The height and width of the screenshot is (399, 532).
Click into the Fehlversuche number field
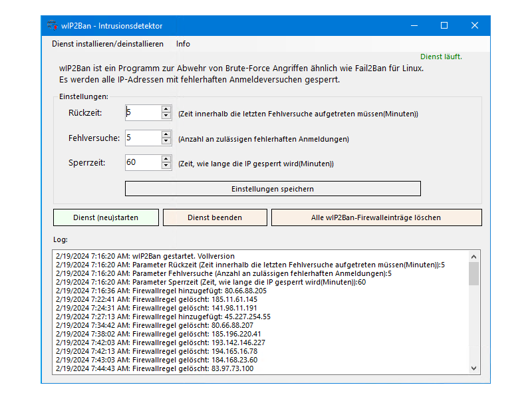(x=142, y=138)
